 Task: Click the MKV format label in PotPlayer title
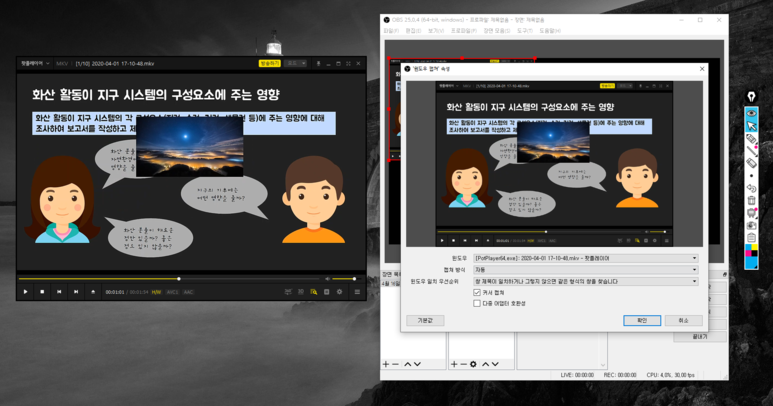[62, 64]
